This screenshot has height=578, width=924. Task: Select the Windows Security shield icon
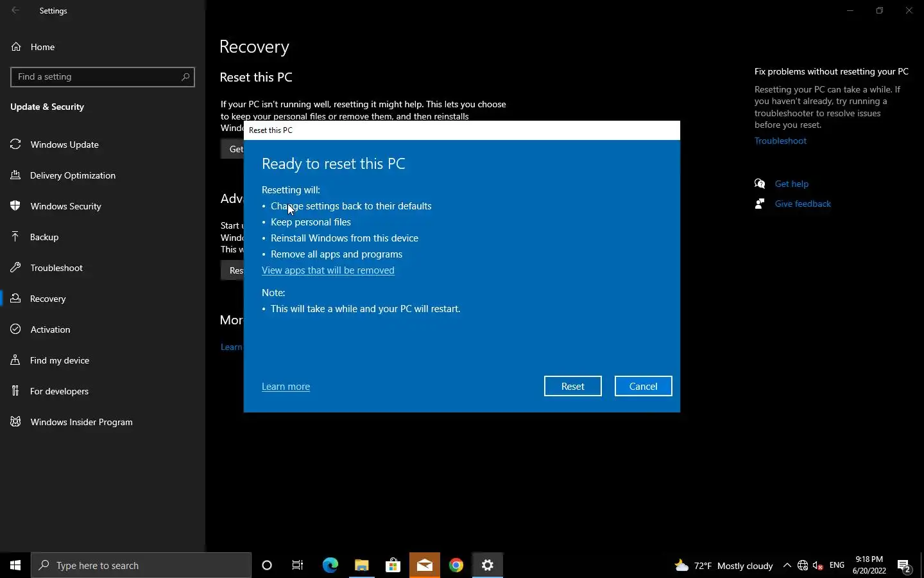[16, 206]
